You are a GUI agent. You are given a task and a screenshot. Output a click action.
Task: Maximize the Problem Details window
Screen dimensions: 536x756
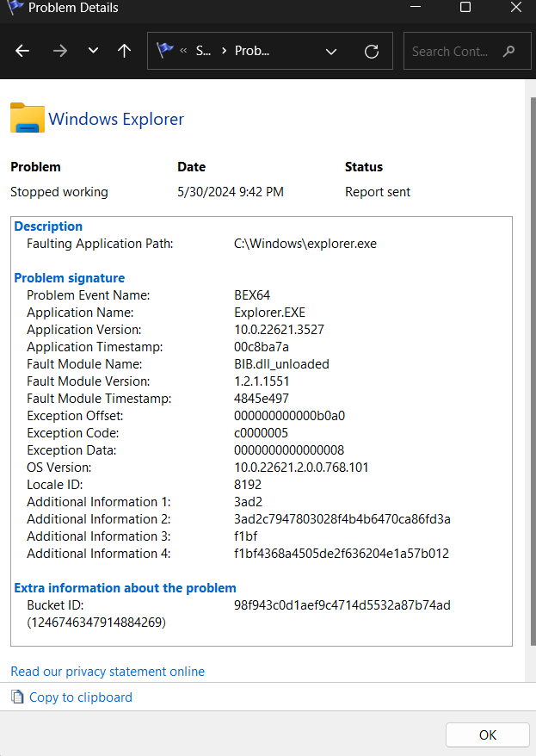(x=465, y=7)
